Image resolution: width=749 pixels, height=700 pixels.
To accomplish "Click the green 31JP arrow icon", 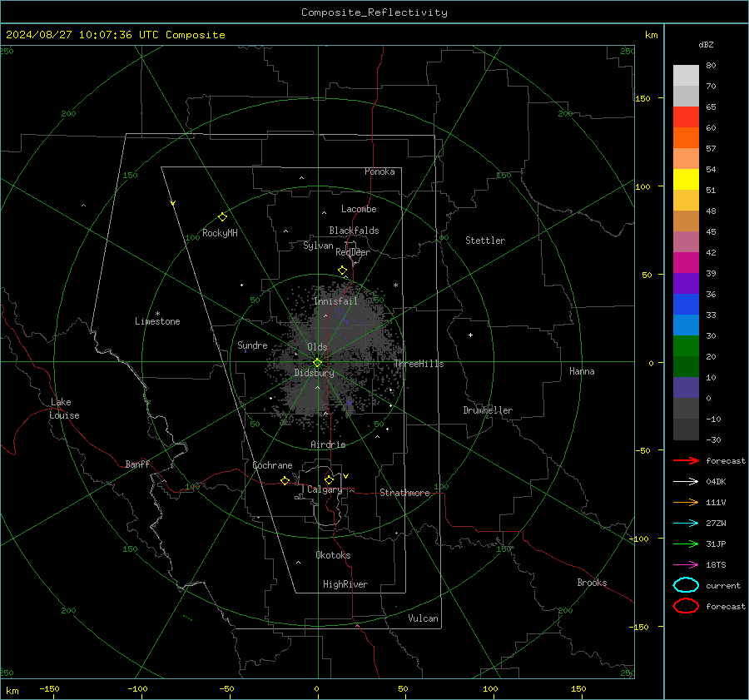I will click(x=686, y=544).
